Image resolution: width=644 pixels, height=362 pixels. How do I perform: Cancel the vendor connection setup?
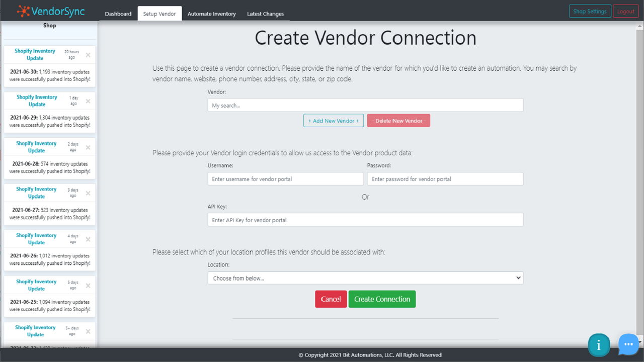coord(331,299)
